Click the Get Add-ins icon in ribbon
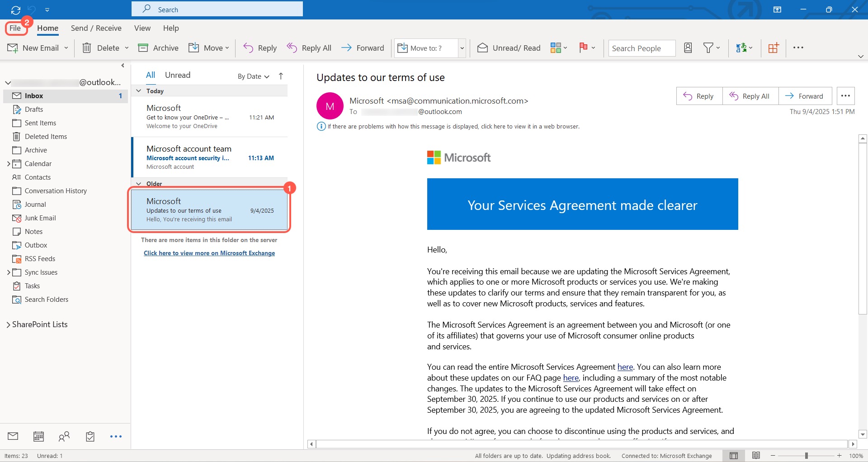 tap(774, 48)
